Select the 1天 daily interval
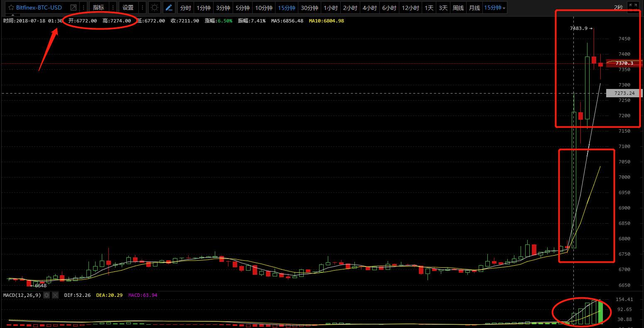Image resolution: width=644 pixels, height=328 pixels. click(x=429, y=7)
